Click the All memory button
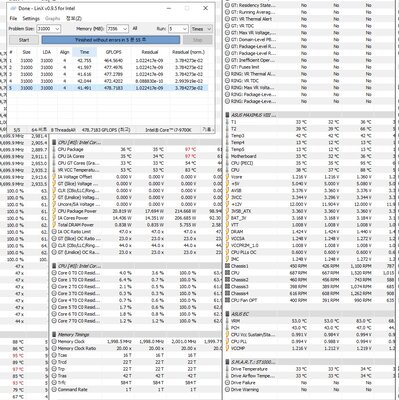 coord(135,29)
